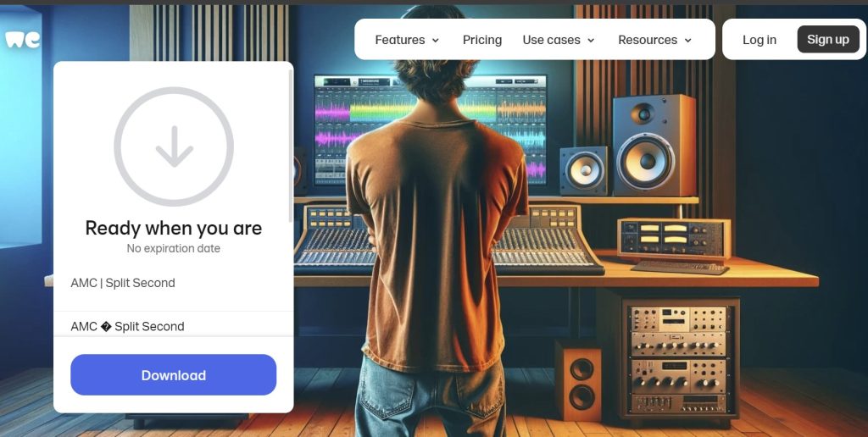Click the transfer panel's vertical scrollbar
The height and width of the screenshot is (437, 868).
[x=291, y=147]
